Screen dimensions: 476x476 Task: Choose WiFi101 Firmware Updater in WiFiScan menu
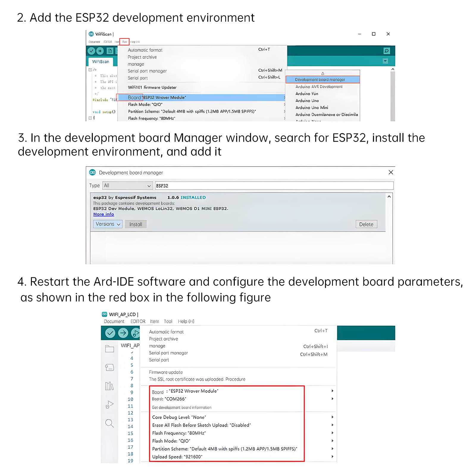coord(152,87)
